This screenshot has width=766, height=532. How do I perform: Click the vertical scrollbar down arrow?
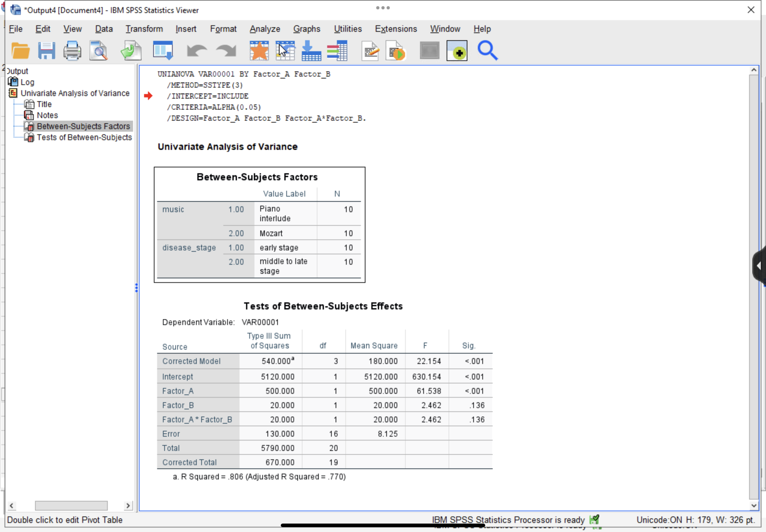point(754,505)
